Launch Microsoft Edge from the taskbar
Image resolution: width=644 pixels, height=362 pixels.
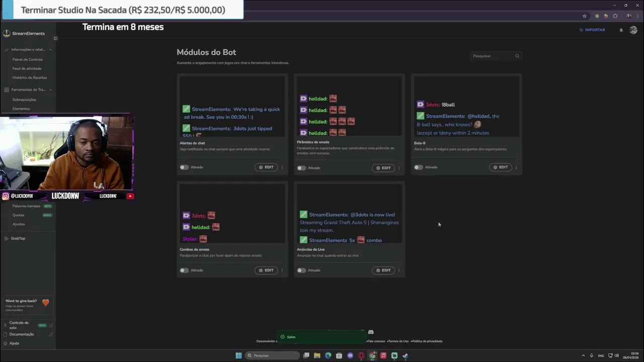pyautogui.click(x=328, y=355)
